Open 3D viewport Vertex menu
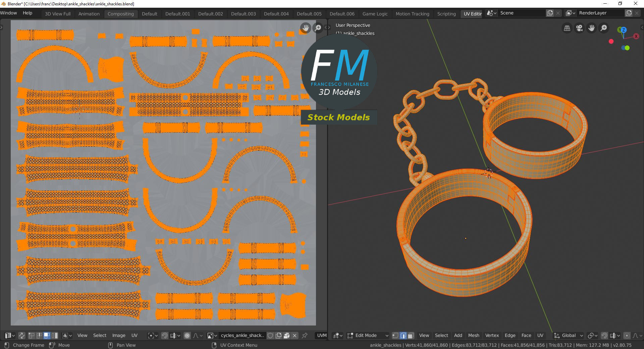644x349 pixels. tap(492, 335)
